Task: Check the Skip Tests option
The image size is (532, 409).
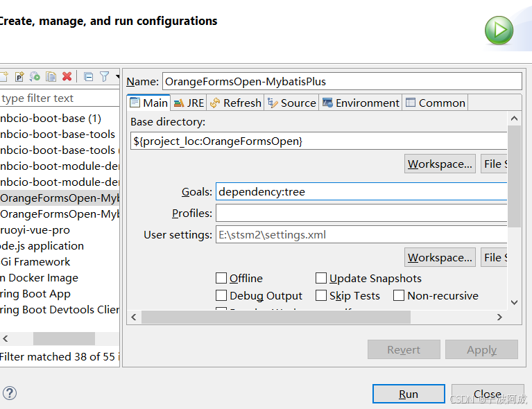Action: [321, 295]
